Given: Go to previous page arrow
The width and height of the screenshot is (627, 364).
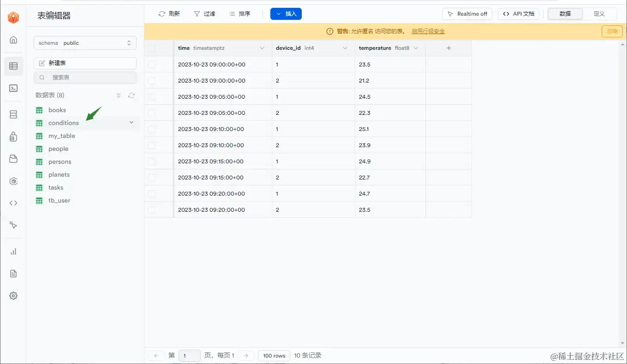Looking at the screenshot, I should 156,356.
